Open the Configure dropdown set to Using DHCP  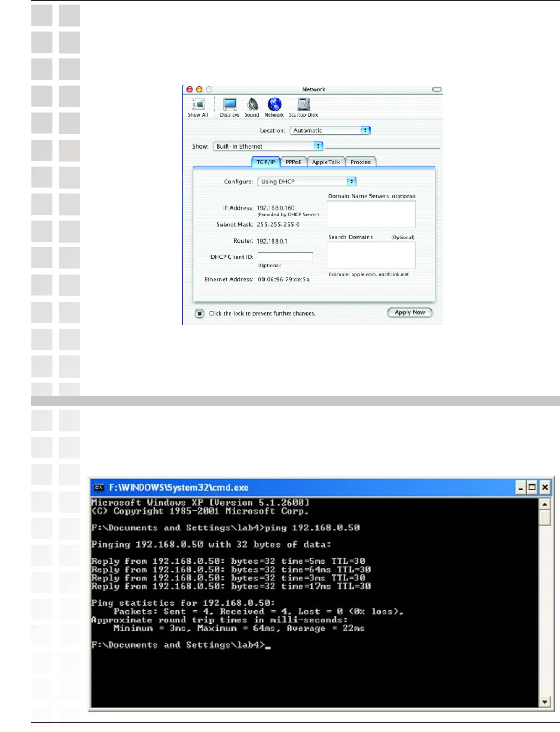pos(307,181)
